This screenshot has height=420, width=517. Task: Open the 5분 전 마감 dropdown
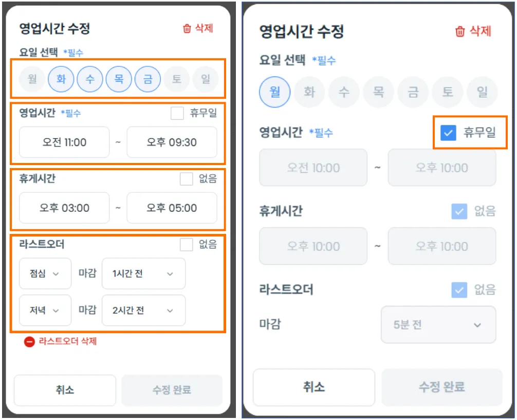tap(438, 325)
